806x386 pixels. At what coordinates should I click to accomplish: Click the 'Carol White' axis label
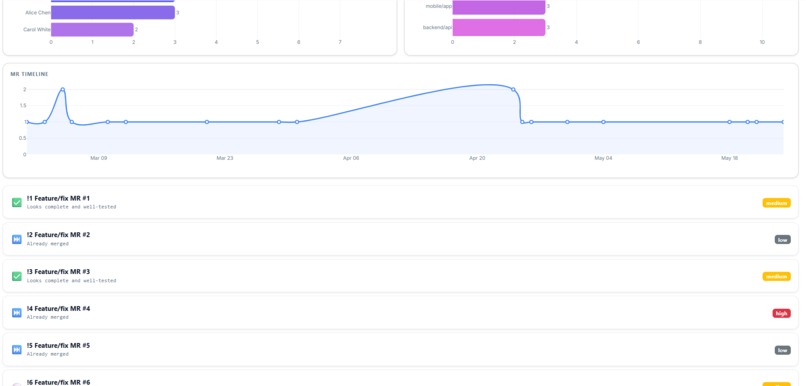[36, 30]
